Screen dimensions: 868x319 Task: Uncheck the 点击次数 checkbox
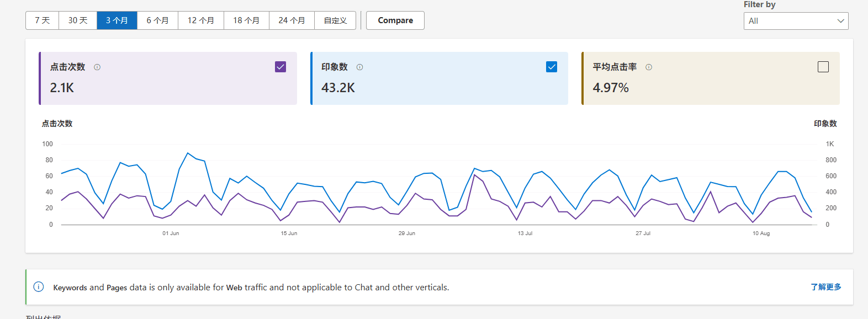pos(280,67)
